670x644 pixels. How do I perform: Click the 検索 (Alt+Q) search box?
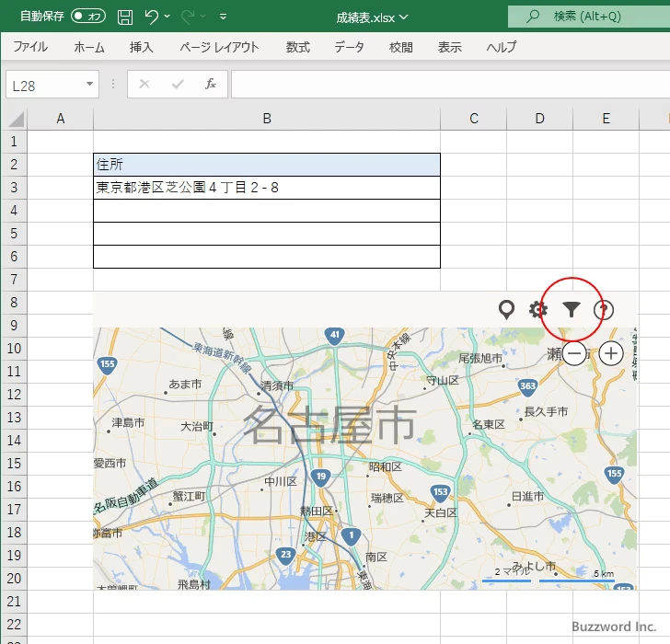pyautogui.click(x=589, y=17)
